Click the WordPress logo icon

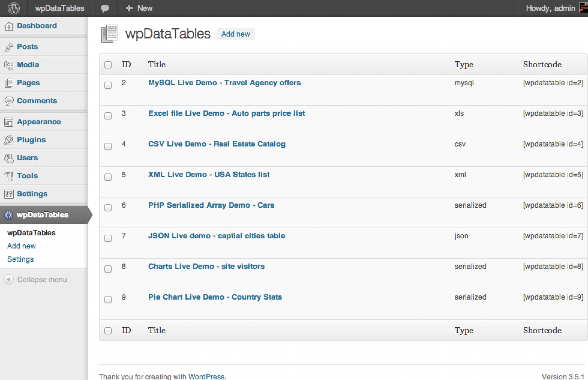coord(13,8)
